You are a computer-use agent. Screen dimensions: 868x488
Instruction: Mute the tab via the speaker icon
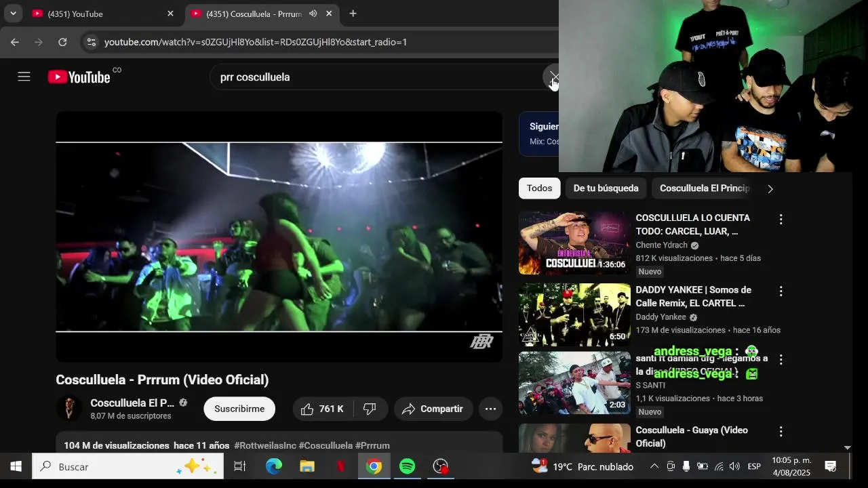[313, 14]
